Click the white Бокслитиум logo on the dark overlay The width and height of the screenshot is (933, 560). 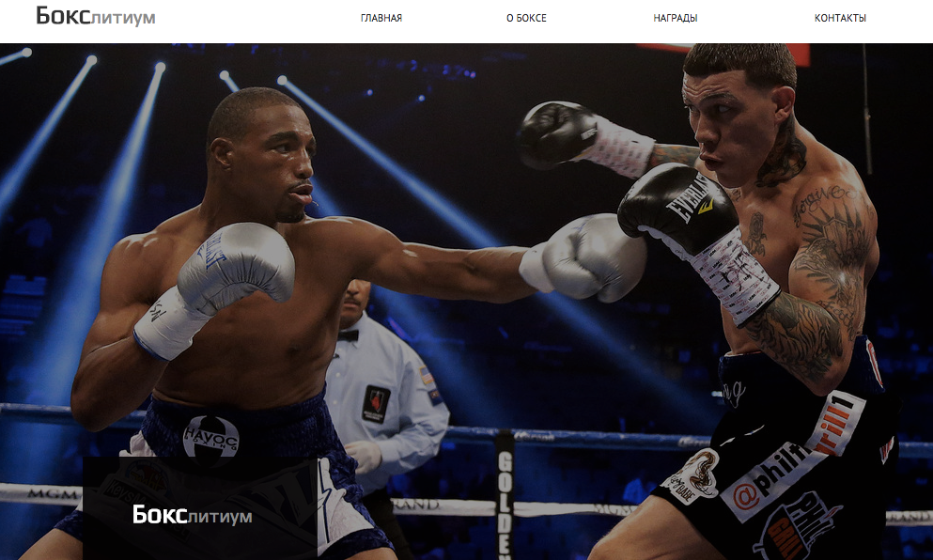193,515
